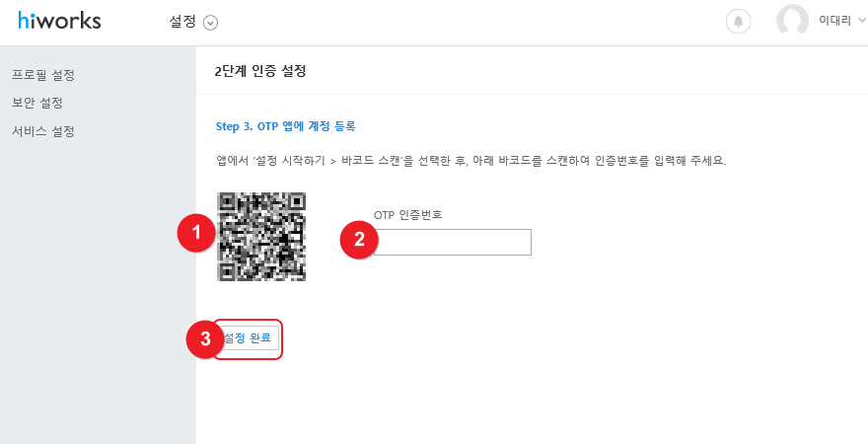Image resolution: width=868 pixels, height=444 pixels.
Task: Expand the arrow next to 이대리
Action: coord(861,21)
